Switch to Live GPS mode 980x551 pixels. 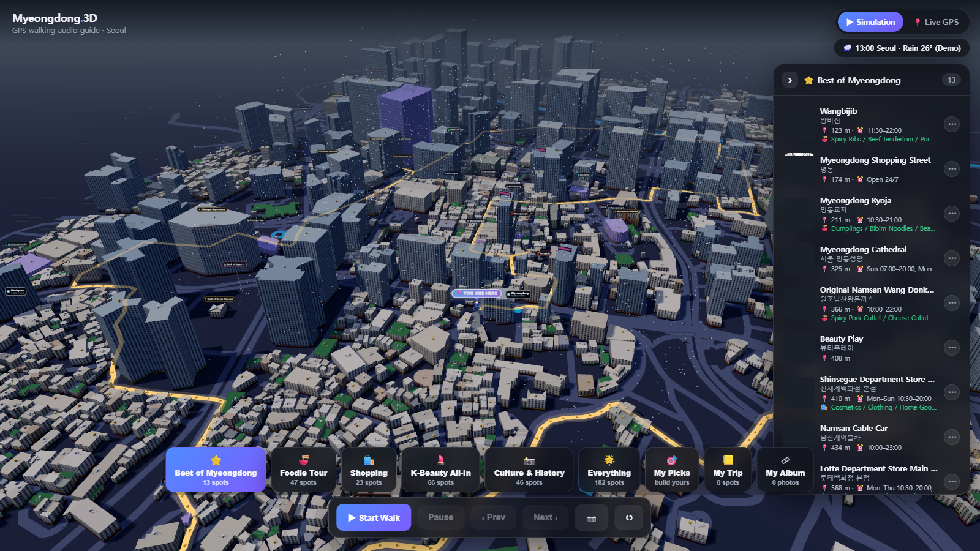point(936,22)
